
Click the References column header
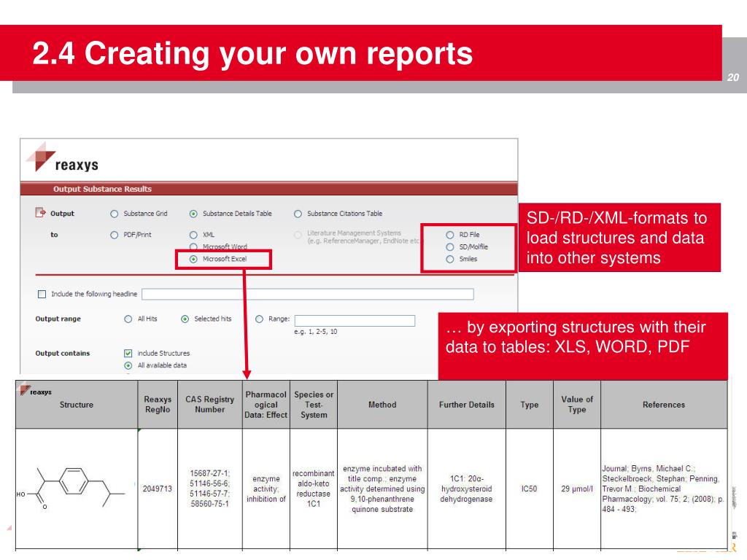point(663,405)
